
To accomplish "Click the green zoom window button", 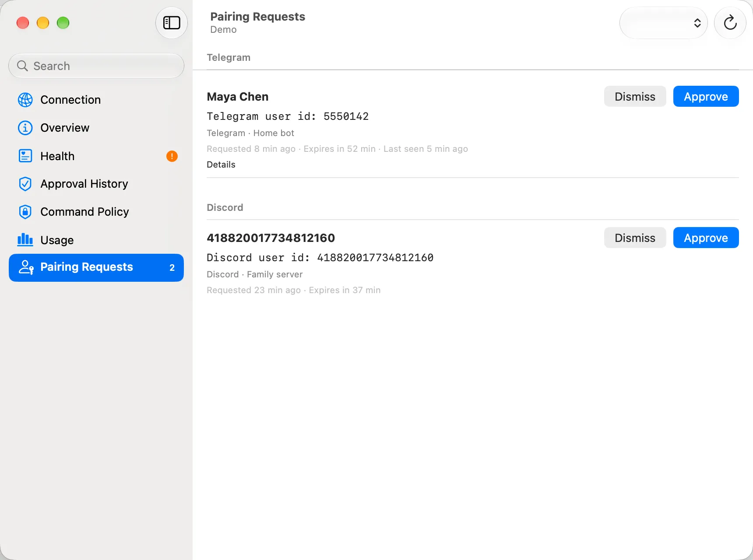I will 63,23.
